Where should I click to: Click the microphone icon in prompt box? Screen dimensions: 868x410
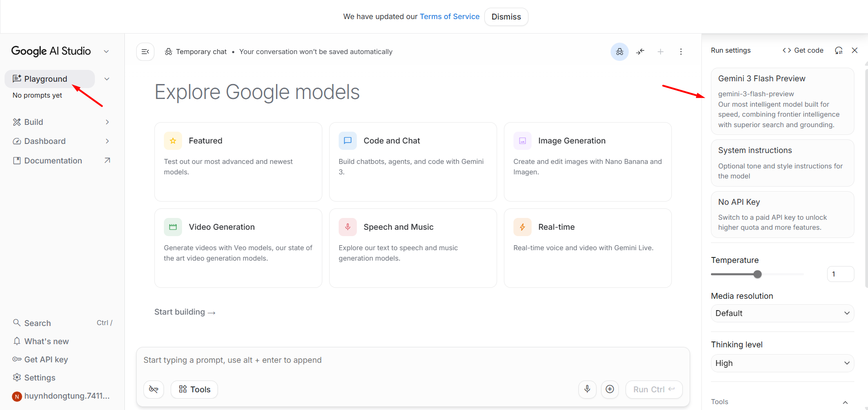[587, 389]
